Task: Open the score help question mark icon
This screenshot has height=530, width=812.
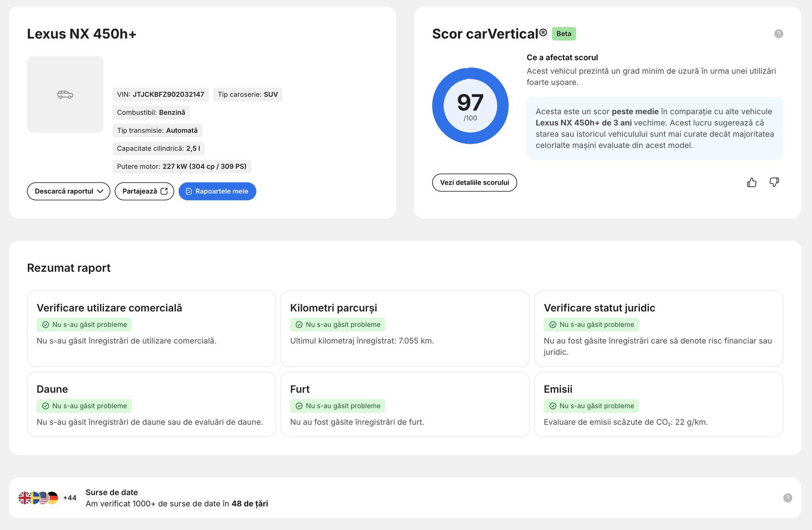Action: pyautogui.click(x=779, y=34)
